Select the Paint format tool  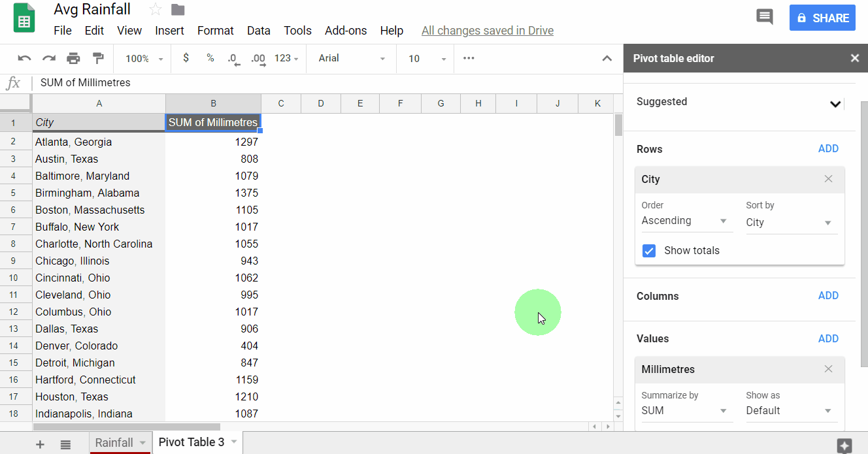coord(98,58)
